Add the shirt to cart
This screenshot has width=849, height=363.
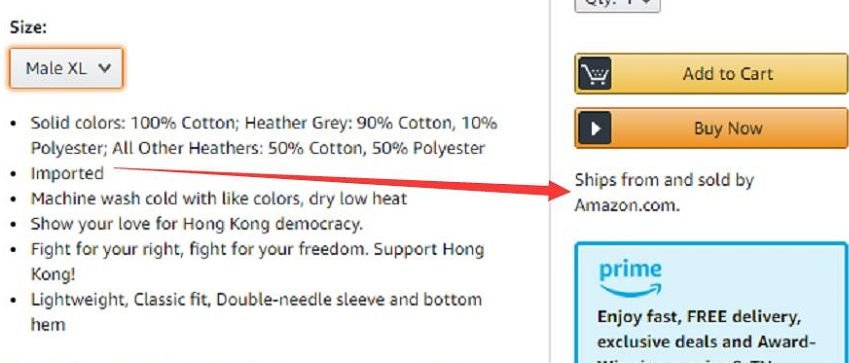pyautogui.click(x=711, y=73)
